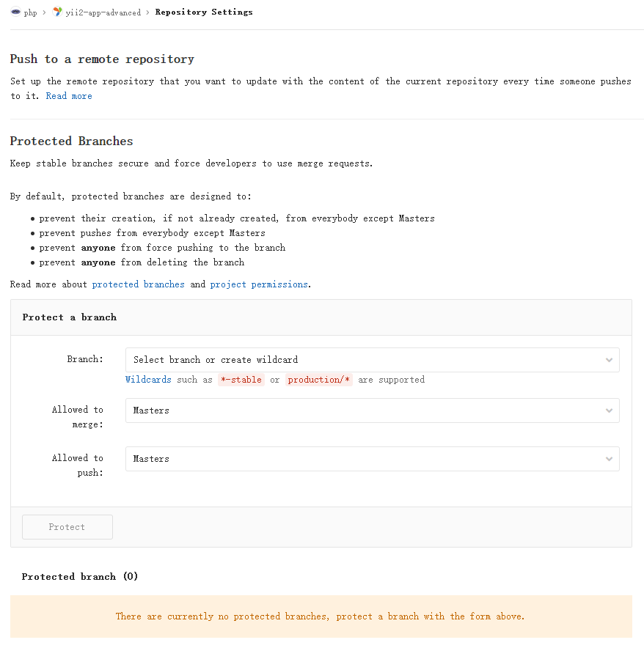644x648 pixels.
Task: Click the Repository Settings breadcrumb
Action: point(204,12)
